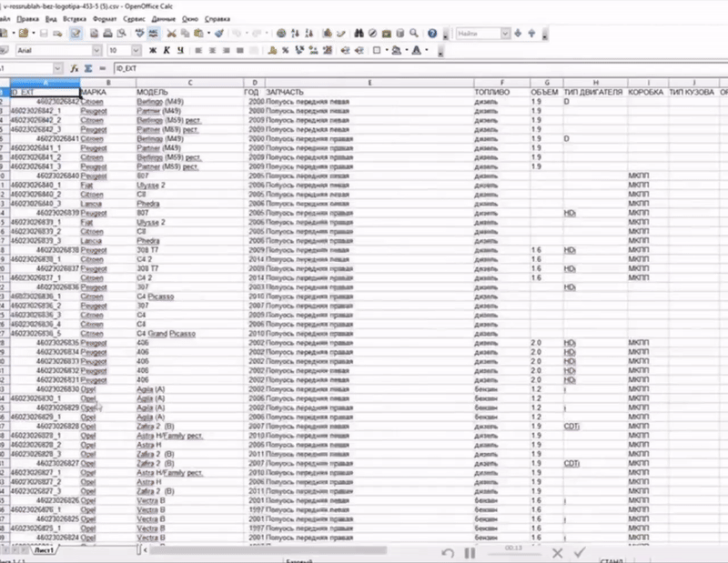
Task: Toggle Italic formatting button
Action: [x=167, y=50]
